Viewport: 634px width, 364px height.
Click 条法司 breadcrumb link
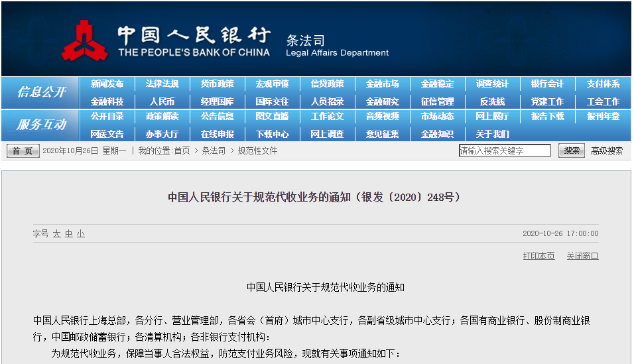(214, 151)
